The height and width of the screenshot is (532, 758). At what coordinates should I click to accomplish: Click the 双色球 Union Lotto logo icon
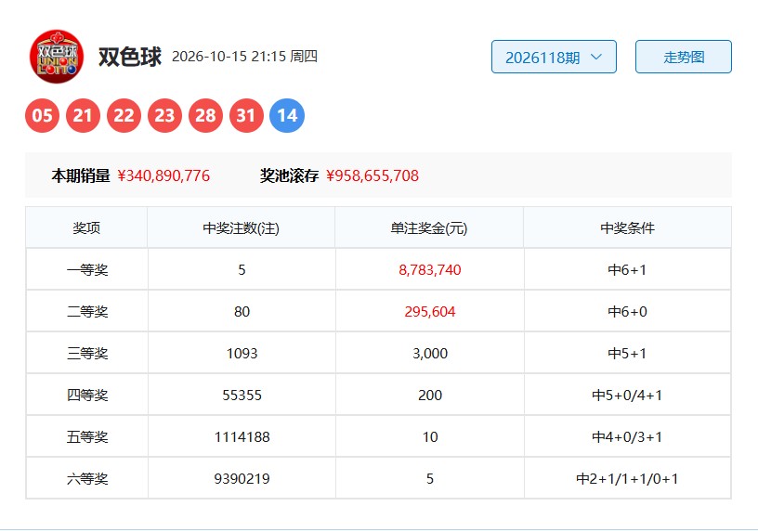tap(57, 57)
